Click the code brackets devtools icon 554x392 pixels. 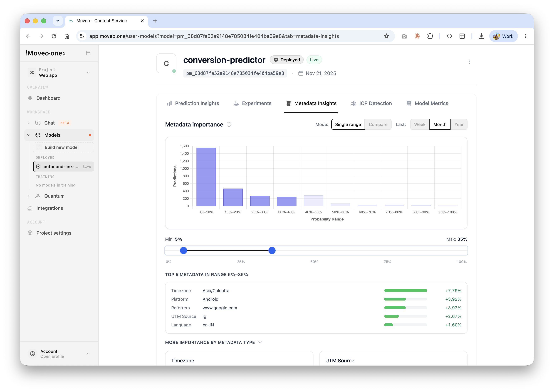[449, 36]
